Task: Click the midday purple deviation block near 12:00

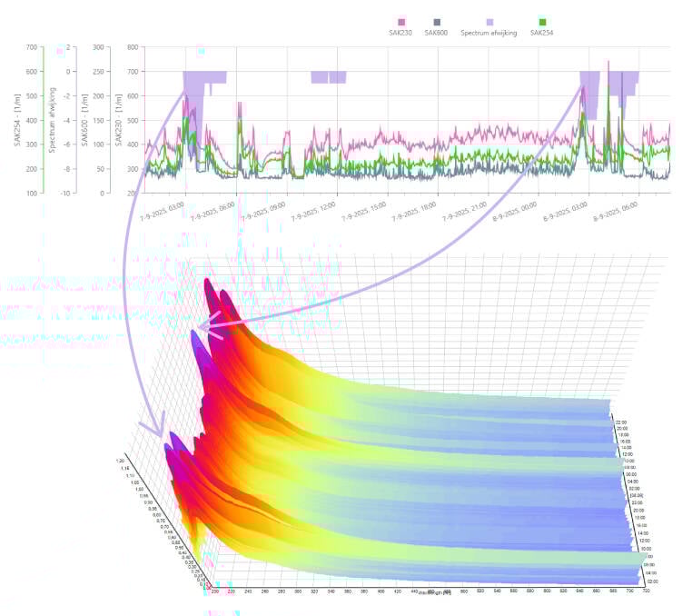Action: coord(328,77)
